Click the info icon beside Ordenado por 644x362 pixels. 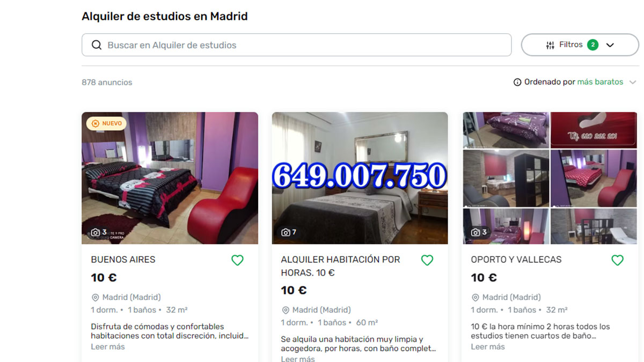(517, 82)
